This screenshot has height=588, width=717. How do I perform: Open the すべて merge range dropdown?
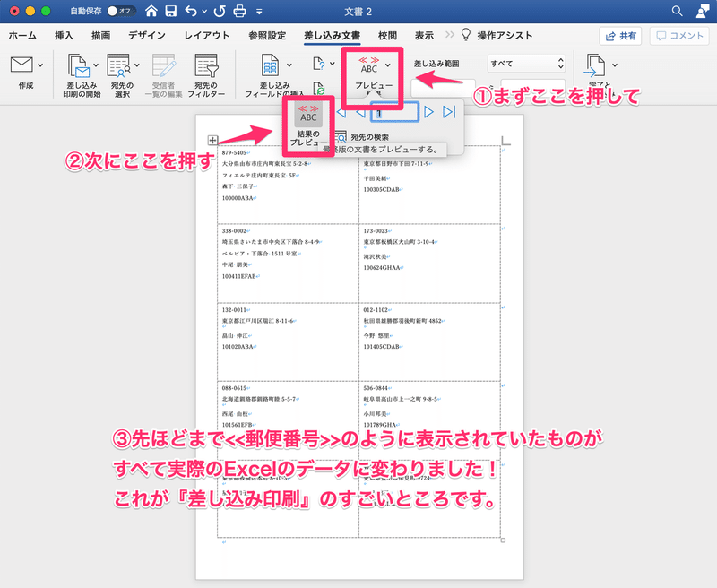526,64
